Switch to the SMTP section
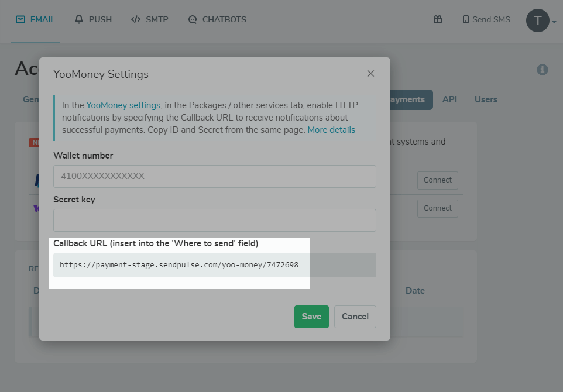Image resolution: width=563 pixels, height=392 pixels. [x=150, y=19]
